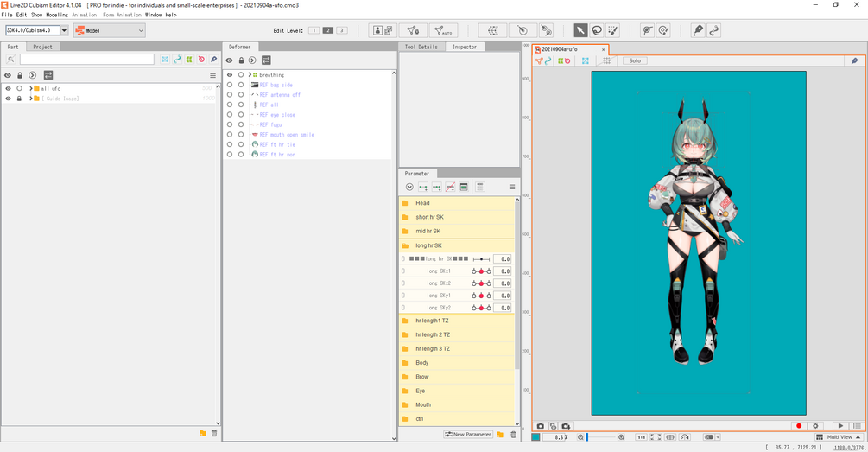Set Edit Level to 3
Viewport: 868px width, 452px height.
click(x=341, y=30)
